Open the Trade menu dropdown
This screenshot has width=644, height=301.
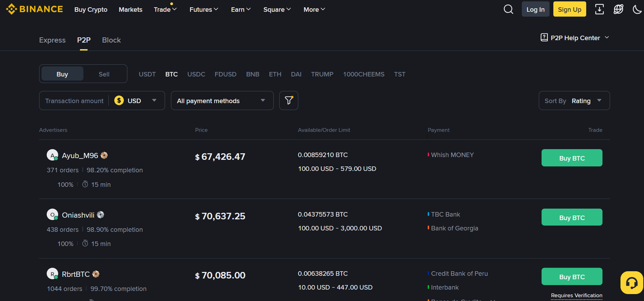pos(165,9)
